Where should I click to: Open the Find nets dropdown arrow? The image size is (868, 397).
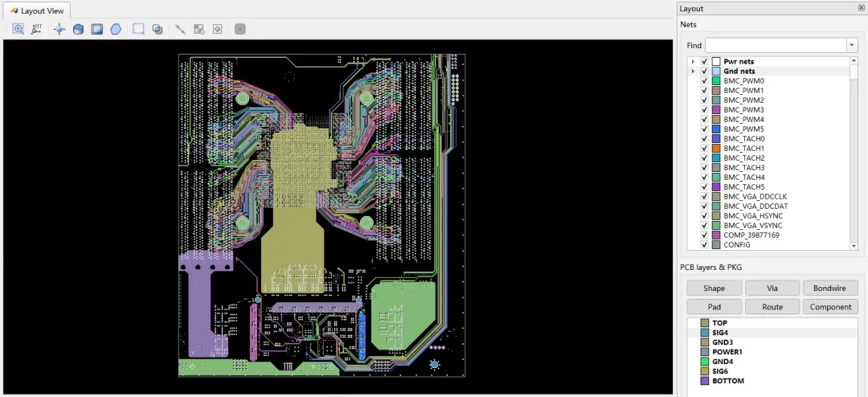click(852, 45)
